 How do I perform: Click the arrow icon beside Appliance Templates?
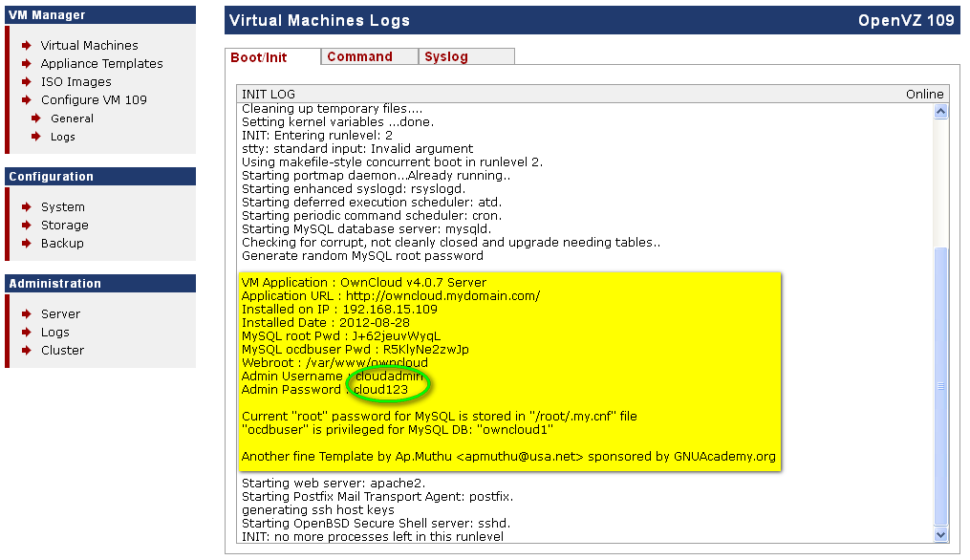point(27,64)
